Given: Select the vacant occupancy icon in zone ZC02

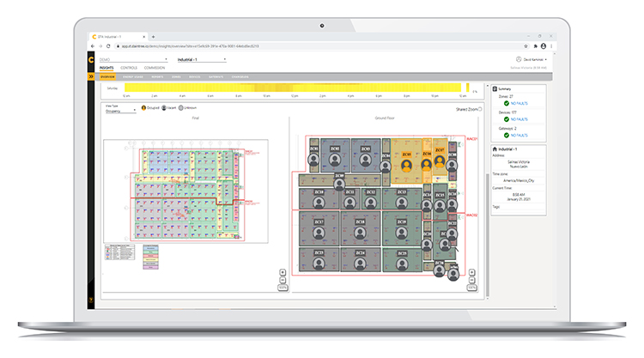Looking at the screenshot, I should [x=335, y=160].
